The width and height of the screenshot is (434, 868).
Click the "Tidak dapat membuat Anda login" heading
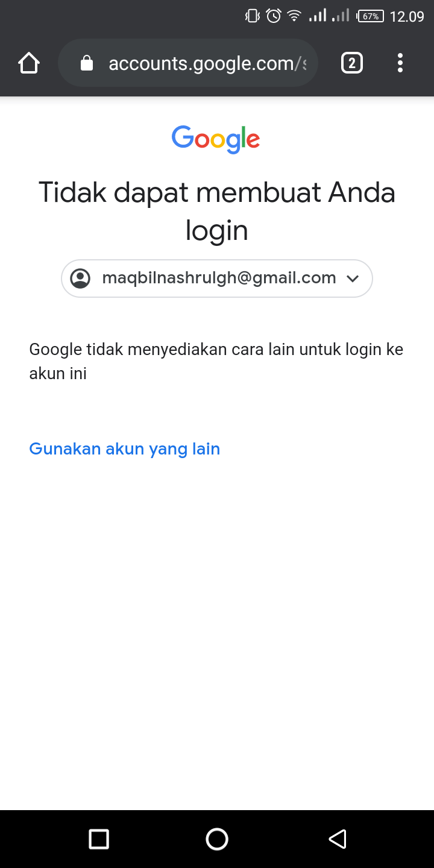[x=217, y=211]
